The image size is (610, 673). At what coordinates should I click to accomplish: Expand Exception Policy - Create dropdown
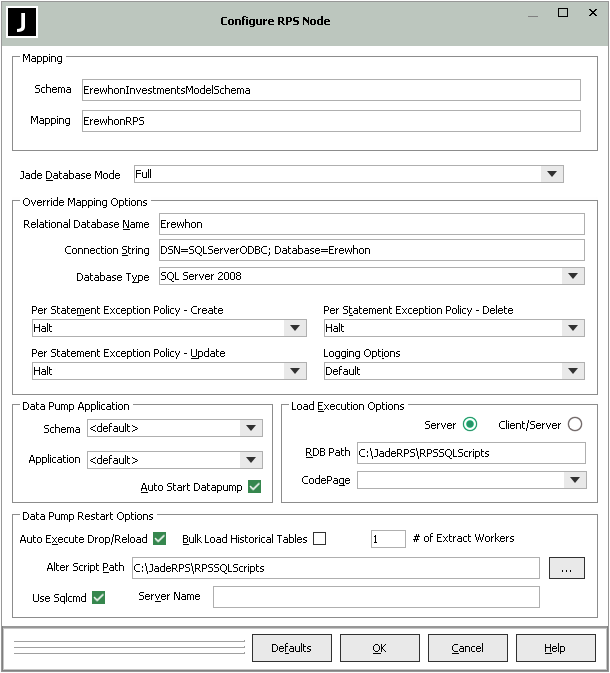[294, 328]
